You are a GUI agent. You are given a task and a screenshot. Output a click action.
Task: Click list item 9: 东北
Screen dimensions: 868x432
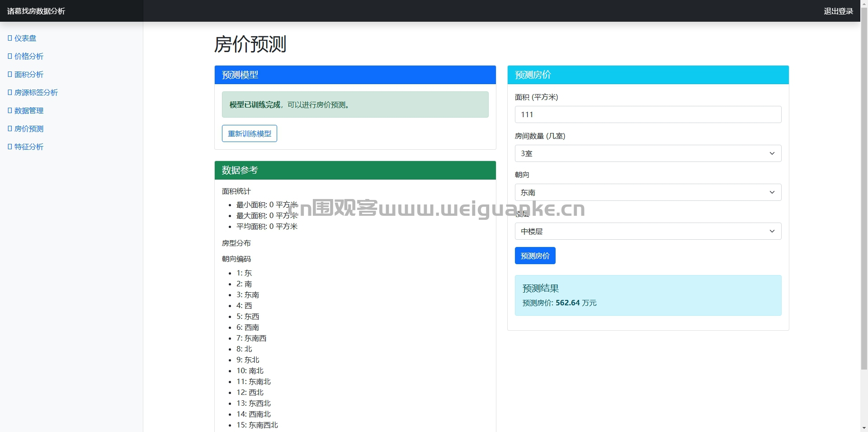tap(248, 360)
